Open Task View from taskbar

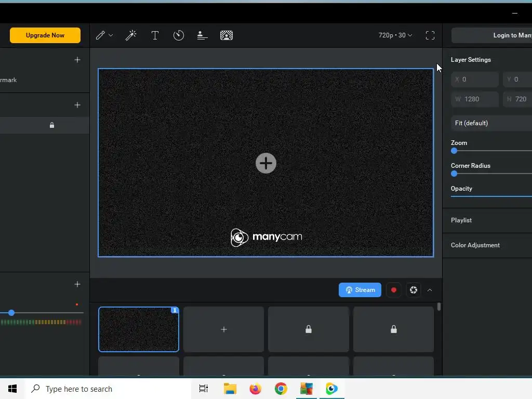tap(204, 389)
